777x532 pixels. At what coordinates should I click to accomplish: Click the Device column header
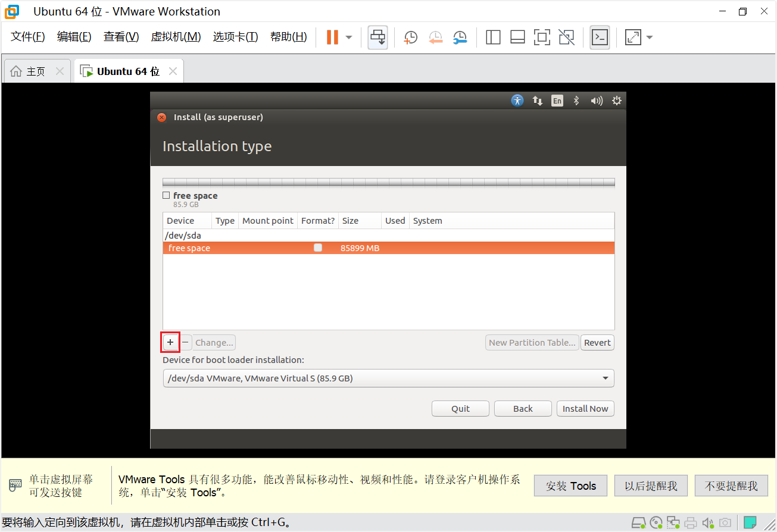187,221
